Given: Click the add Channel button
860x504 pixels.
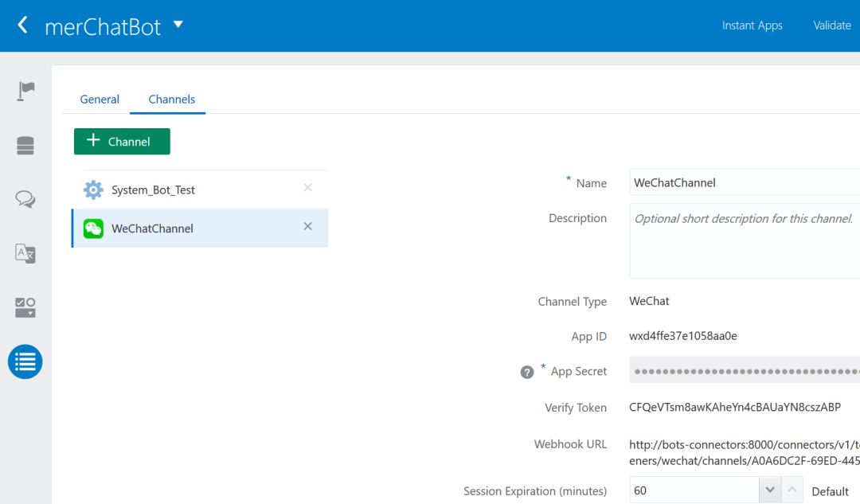Looking at the screenshot, I should tap(122, 142).
